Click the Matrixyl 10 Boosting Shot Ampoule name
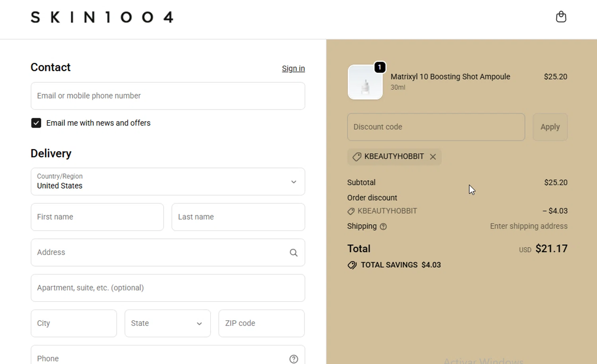The height and width of the screenshot is (364, 597). pos(450,77)
